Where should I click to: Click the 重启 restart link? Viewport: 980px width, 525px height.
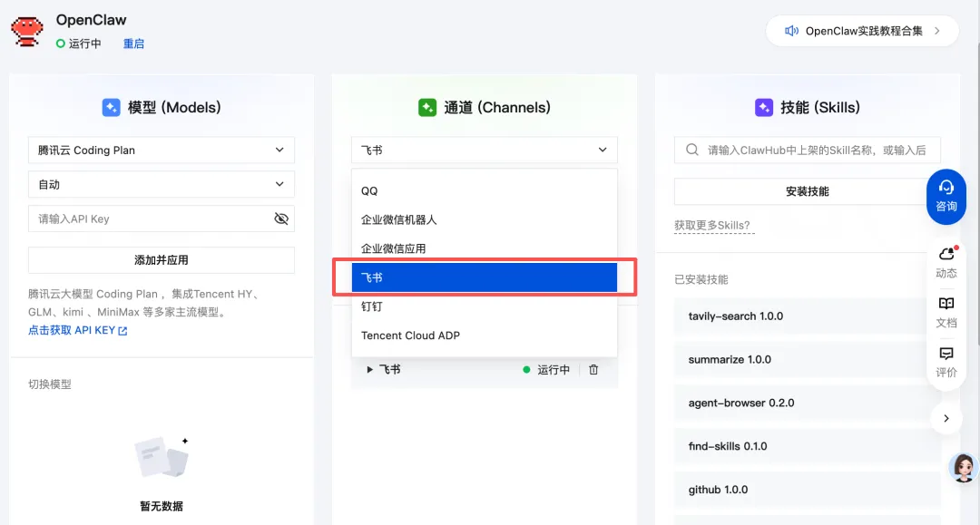tap(133, 44)
